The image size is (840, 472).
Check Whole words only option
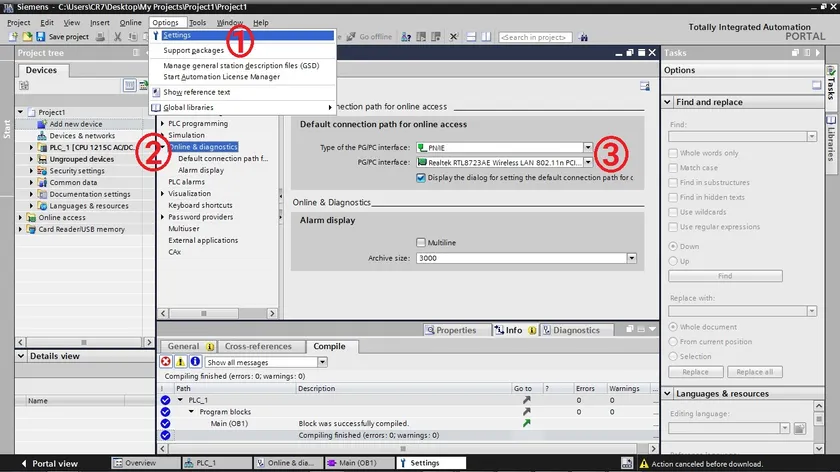pyautogui.click(x=673, y=153)
